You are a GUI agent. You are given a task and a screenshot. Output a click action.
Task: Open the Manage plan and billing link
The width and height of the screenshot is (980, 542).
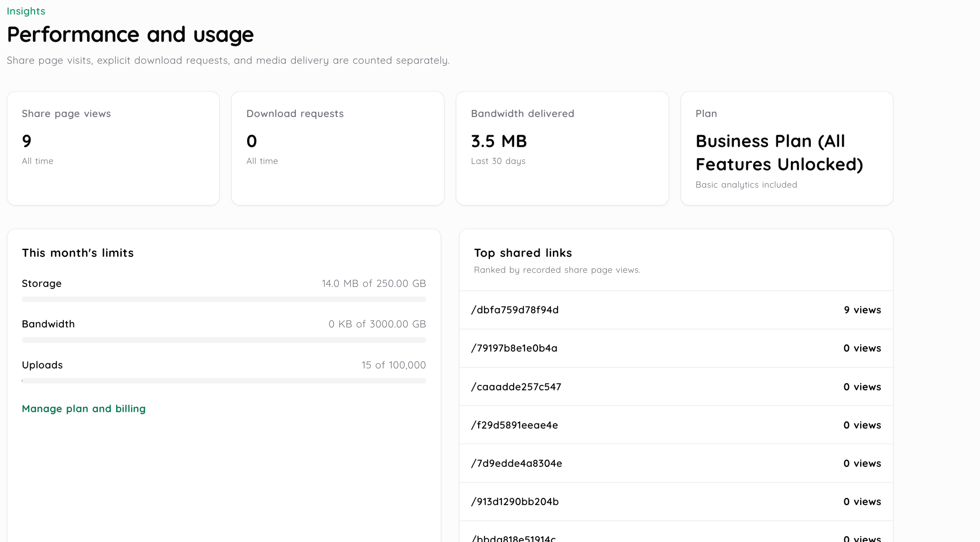84,409
